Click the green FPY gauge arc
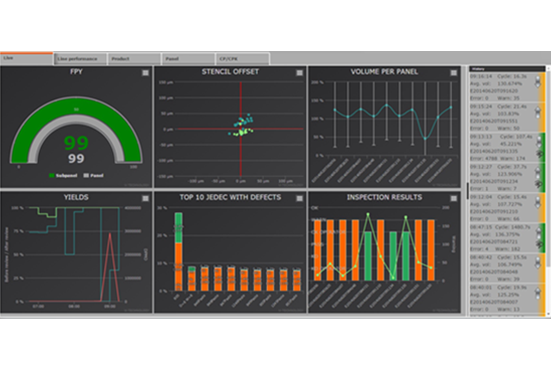The height and width of the screenshot is (370, 551). pos(76,106)
